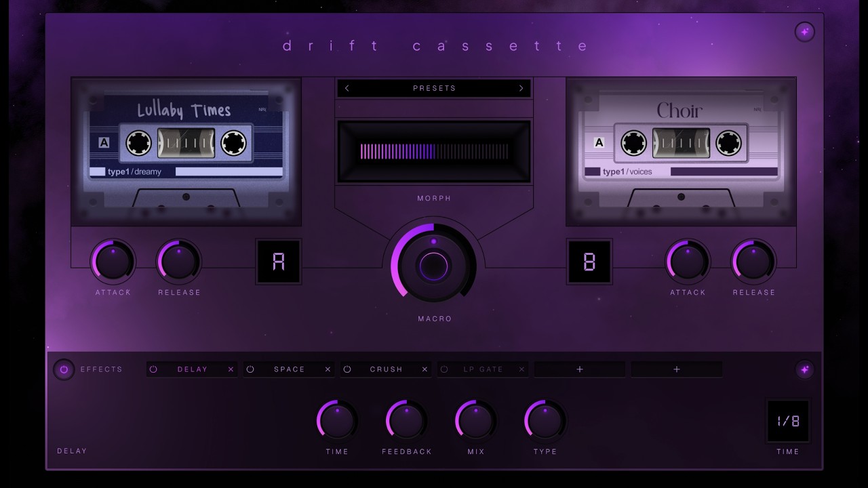868x488 pixels.
Task: Click the delay TIME knob
Action: coord(337,421)
